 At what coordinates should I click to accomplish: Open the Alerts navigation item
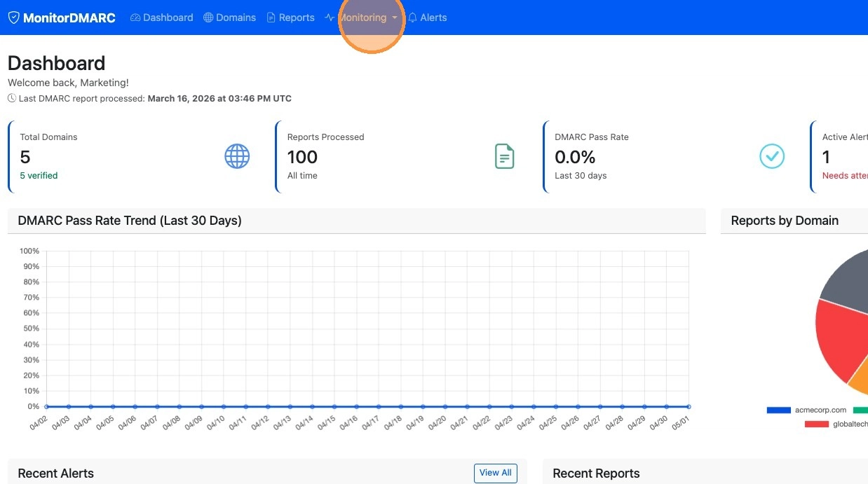click(428, 18)
